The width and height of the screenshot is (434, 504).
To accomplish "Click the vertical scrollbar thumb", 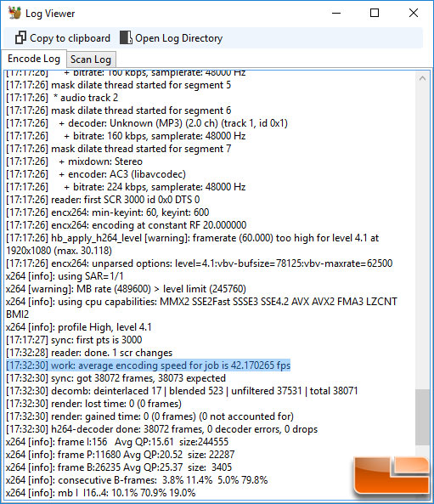I will pos(422,417).
